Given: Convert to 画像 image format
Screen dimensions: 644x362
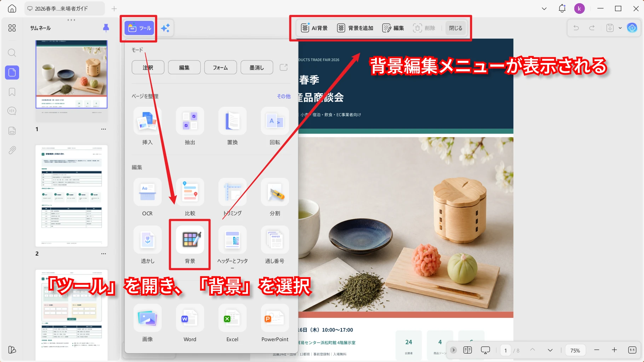Looking at the screenshot, I should tap(148, 323).
